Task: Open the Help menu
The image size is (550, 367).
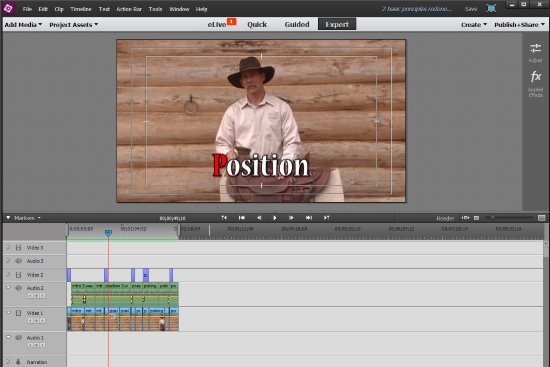Action: tap(201, 9)
